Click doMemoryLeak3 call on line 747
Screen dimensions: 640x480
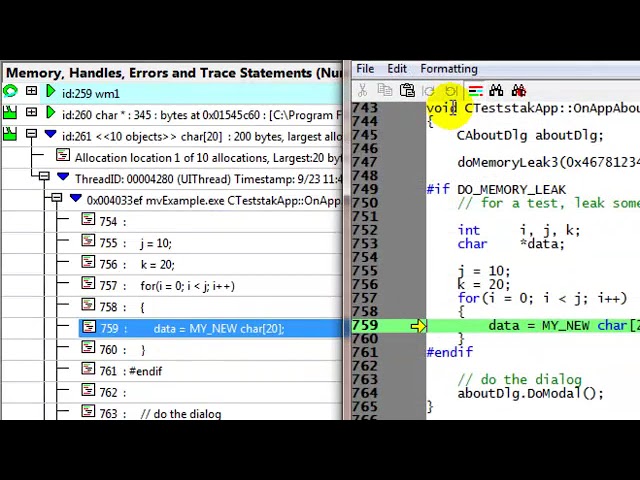(548, 162)
